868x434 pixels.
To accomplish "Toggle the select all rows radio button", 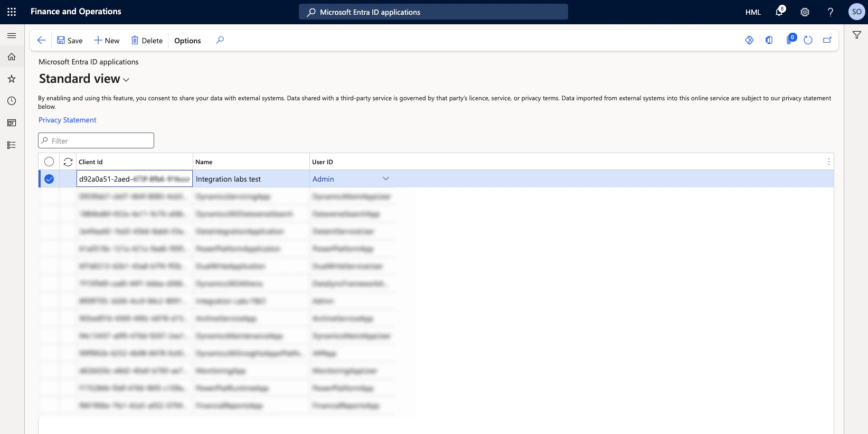I will (x=49, y=162).
